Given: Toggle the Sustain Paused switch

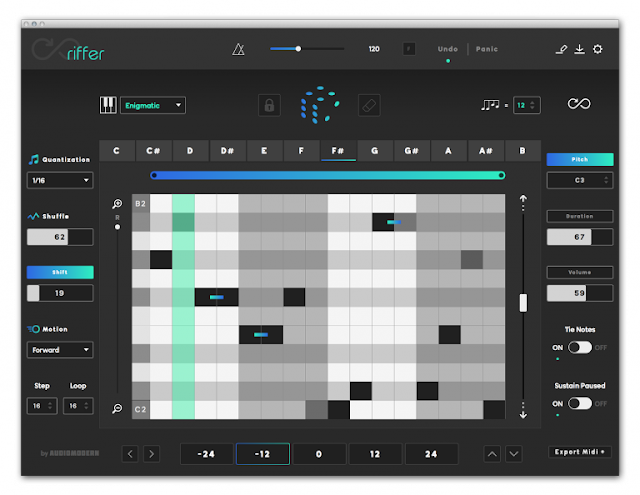Looking at the screenshot, I should pyautogui.click(x=580, y=403).
